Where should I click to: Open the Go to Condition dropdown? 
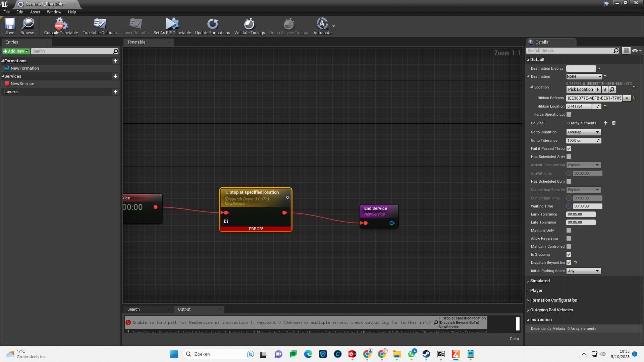[x=583, y=132]
